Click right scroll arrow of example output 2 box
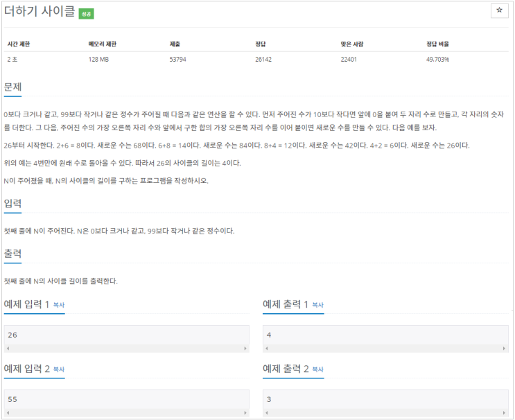The image size is (515, 420). click(x=504, y=413)
